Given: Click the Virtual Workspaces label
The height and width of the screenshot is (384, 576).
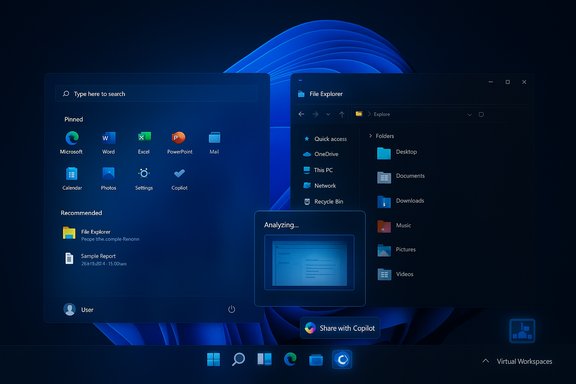Looking at the screenshot, I should (x=524, y=362).
